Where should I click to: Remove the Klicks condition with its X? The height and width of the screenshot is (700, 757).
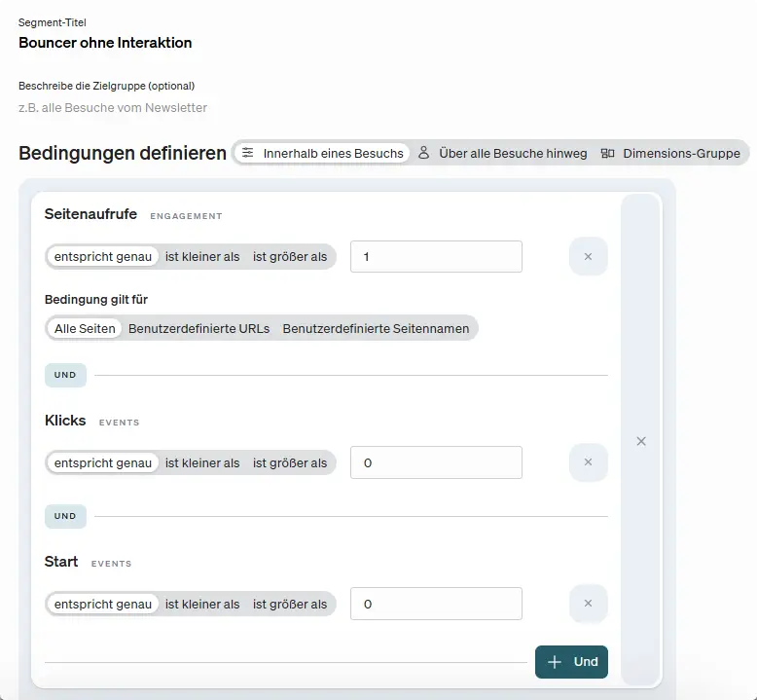click(588, 462)
